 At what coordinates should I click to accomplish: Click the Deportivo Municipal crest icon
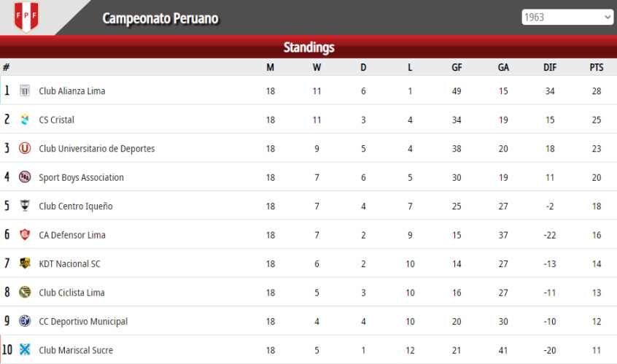coord(25,321)
